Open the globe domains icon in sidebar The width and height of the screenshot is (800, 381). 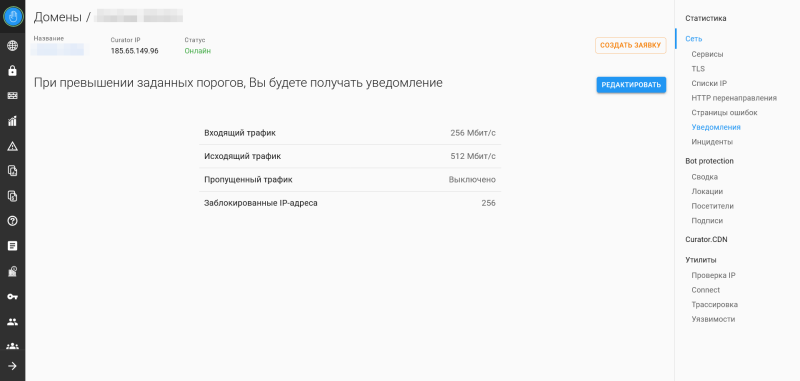pyautogui.click(x=13, y=46)
